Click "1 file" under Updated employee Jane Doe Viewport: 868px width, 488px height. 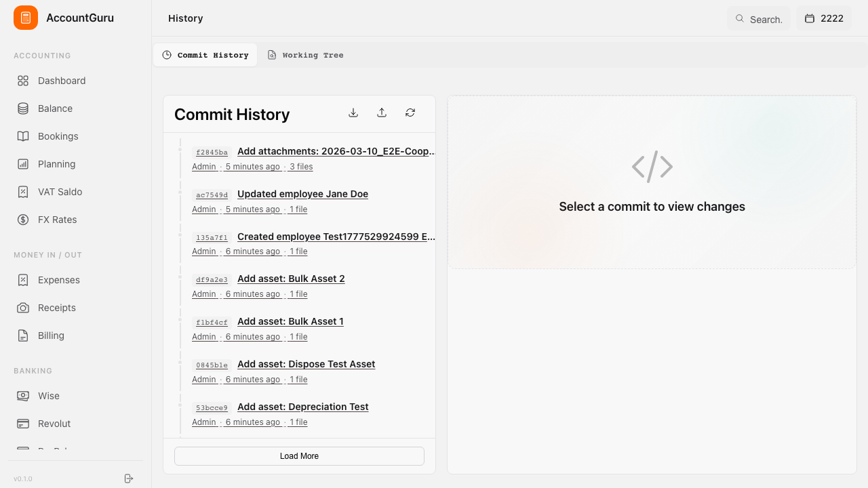point(298,209)
